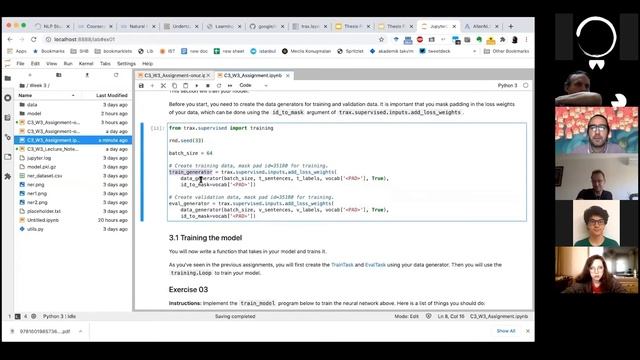Open the View menu

pos(51,64)
